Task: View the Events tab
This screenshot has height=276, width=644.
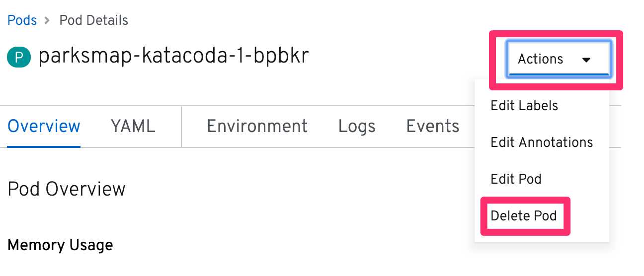Action: click(x=433, y=126)
